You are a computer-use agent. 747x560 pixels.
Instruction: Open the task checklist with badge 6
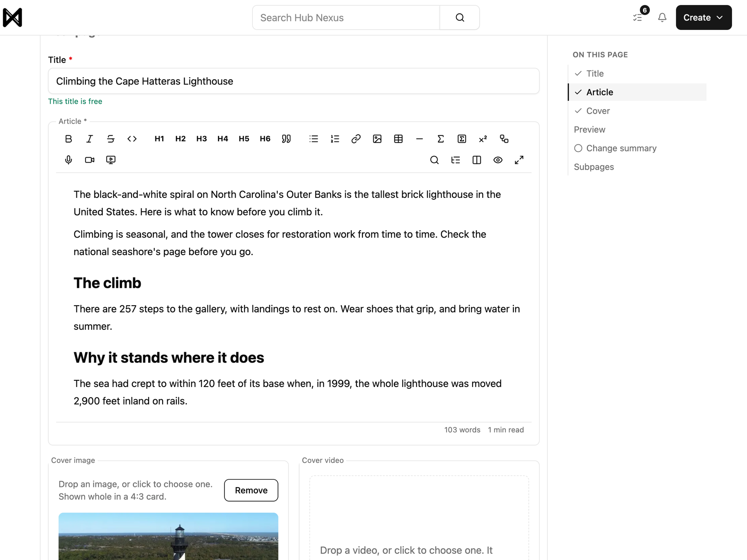638,17
